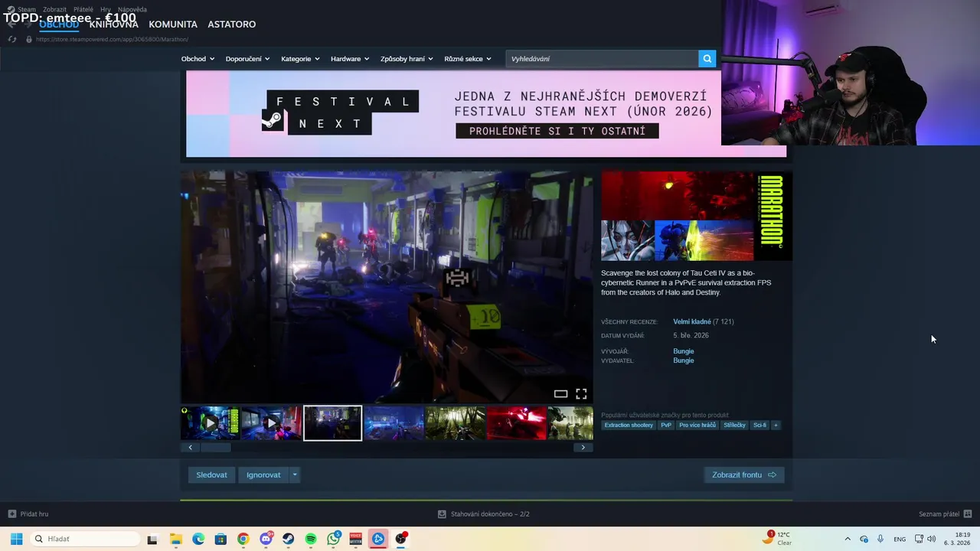Open Google Chrome from the taskbar

(243, 539)
